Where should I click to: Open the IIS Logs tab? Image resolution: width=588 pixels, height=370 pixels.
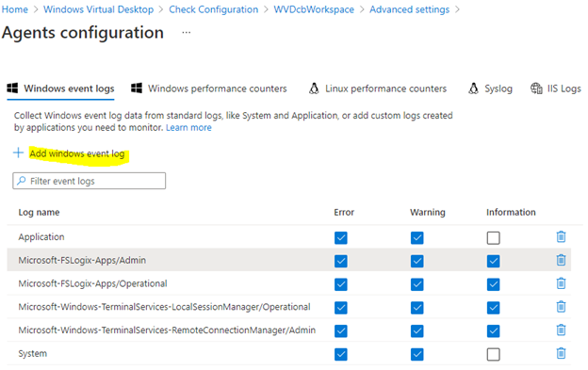point(555,88)
